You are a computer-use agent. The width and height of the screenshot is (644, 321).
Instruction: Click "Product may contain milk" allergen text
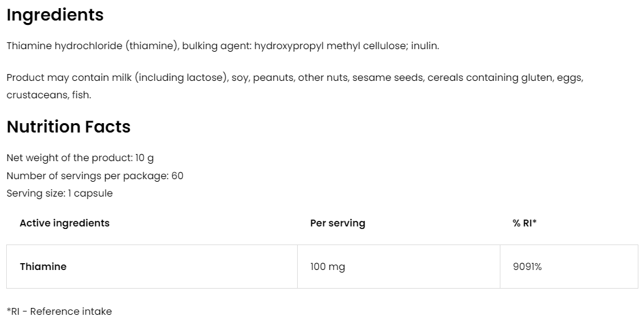(x=69, y=78)
